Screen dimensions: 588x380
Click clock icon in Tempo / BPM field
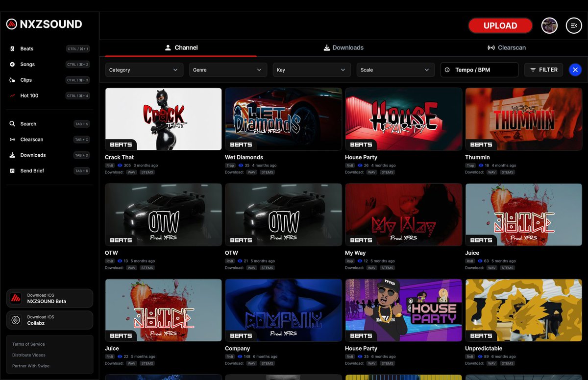pos(447,70)
